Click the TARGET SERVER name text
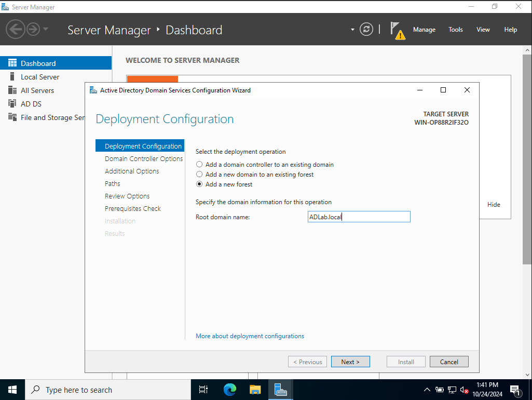532x400 pixels. [x=441, y=122]
